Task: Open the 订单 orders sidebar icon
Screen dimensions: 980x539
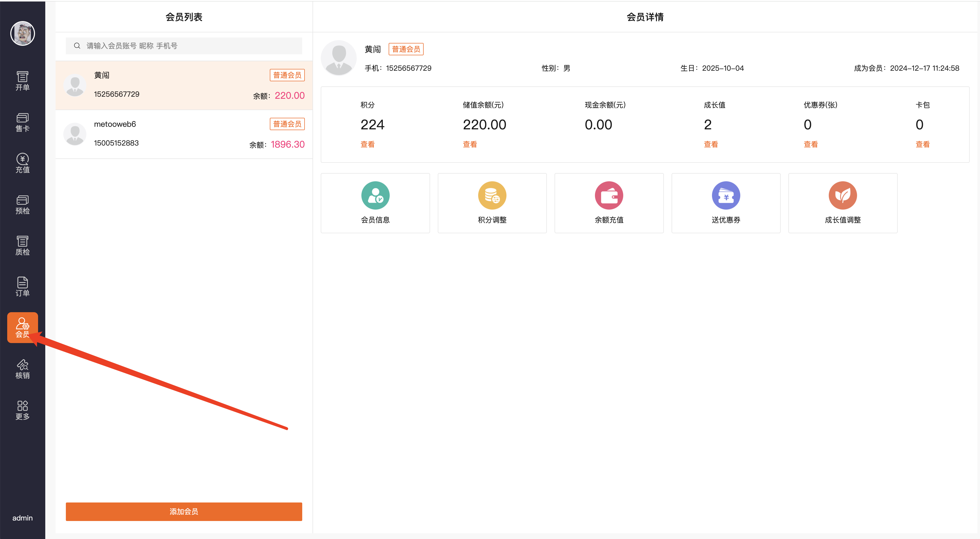Action: [22, 286]
